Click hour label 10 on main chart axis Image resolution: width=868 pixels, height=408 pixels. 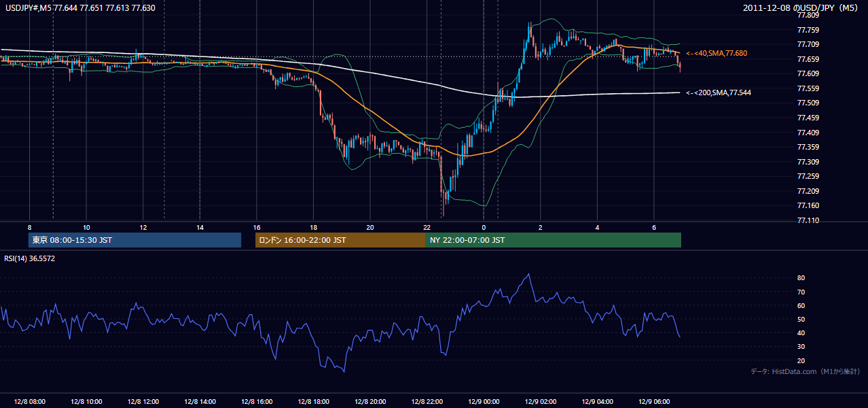click(x=86, y=227)
